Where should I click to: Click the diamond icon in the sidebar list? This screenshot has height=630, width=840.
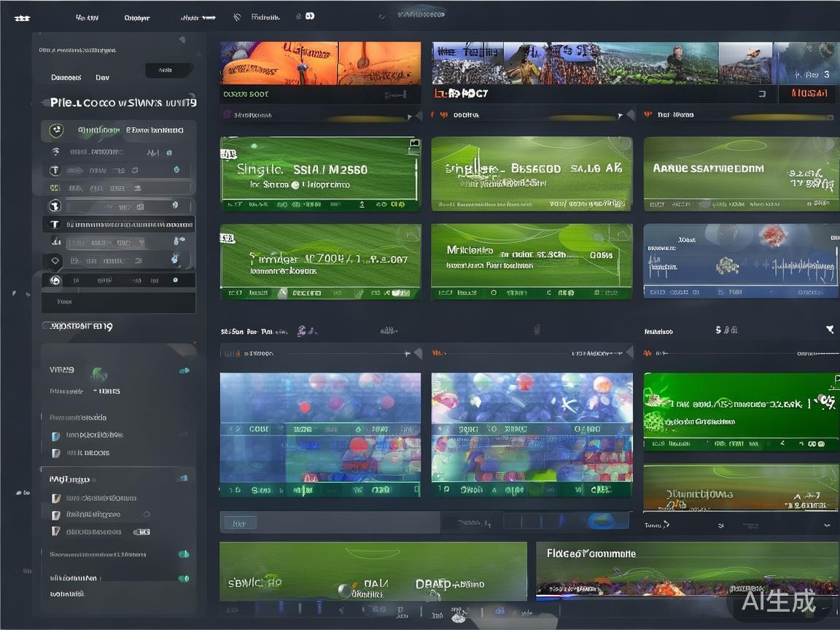click(55, 260)
